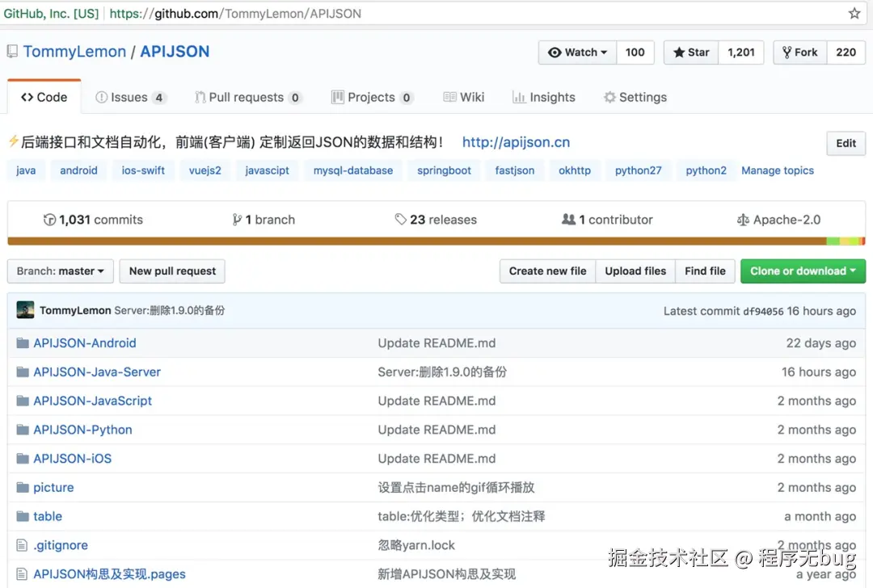This screenshot has width=873, height=588.
Task: Click the folder icon next to APIJSON-Java-Server
Action: [23, 372]
